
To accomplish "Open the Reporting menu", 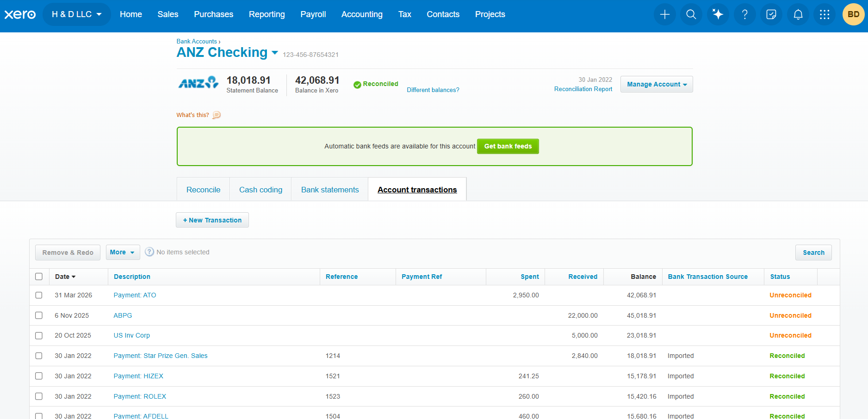I will (x=267, y=14).
